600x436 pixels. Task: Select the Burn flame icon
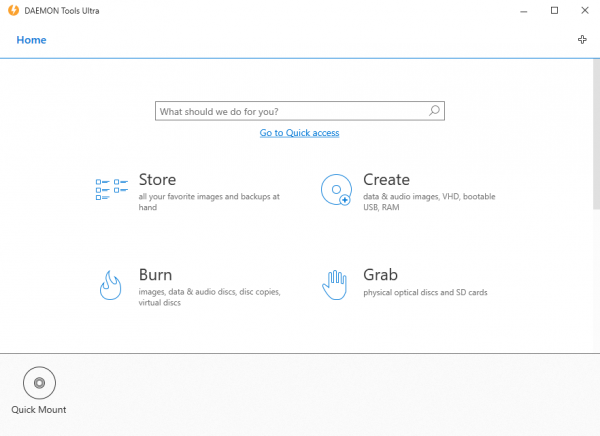111,285
